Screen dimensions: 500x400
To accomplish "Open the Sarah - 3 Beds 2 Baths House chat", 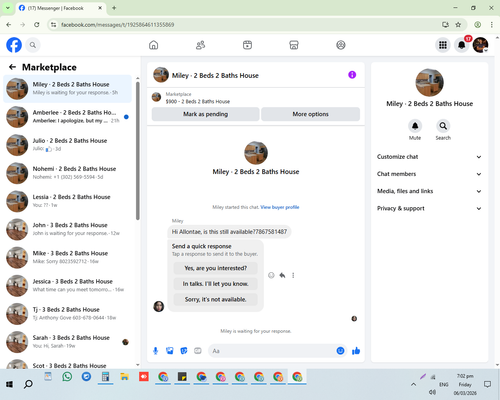I will coord(68,342).
